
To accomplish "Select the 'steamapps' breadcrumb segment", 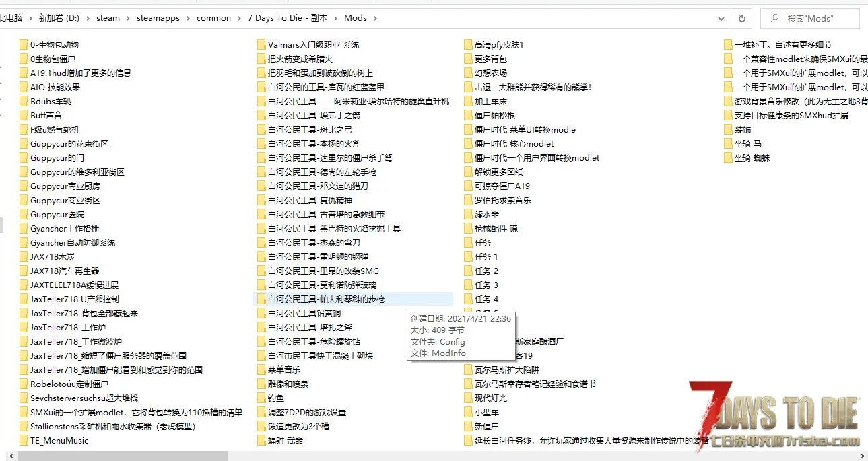I will [x=158, y=18].
